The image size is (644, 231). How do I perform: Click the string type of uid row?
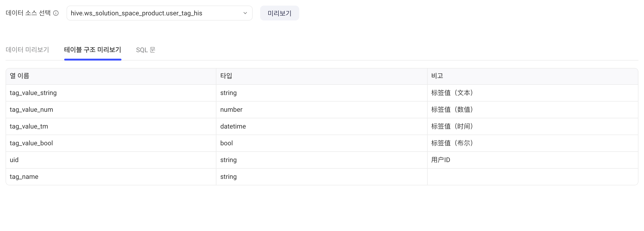322,160
